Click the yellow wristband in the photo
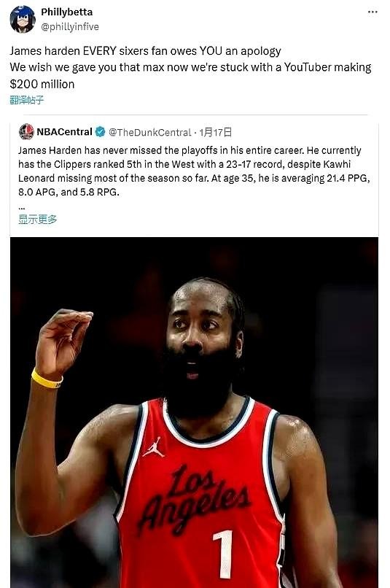This screenshot has width=390, height=588. (47, 379)
